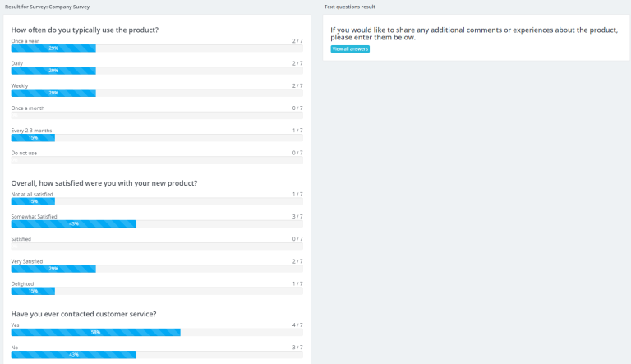The height and width of the screenshot is (364, 631).
Task: Click the Text questions result header
Action: [350, 7]
